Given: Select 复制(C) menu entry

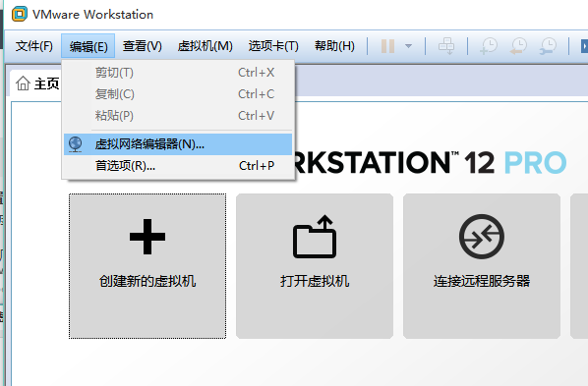Looking at the screenshot, I should tap(178, 94).
